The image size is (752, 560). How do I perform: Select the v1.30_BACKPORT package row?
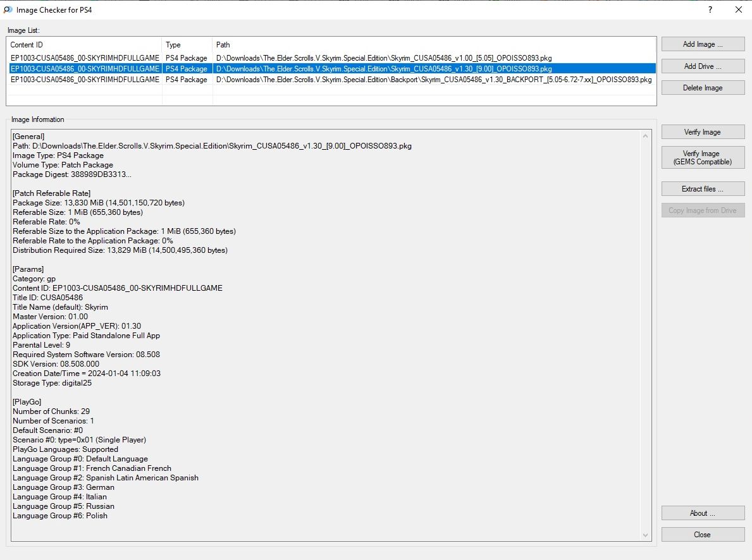pos(332,80)
